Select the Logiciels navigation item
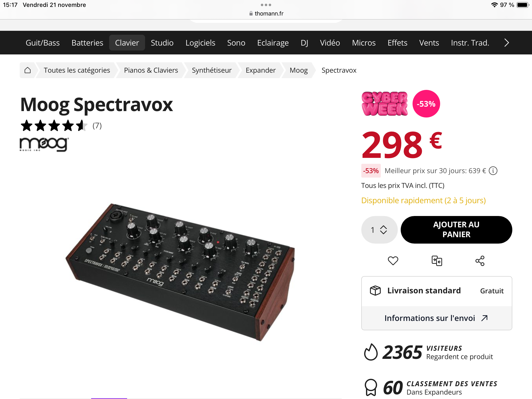Image resolution: width=532 pixels, height=399 pixels. coord(200,43)
